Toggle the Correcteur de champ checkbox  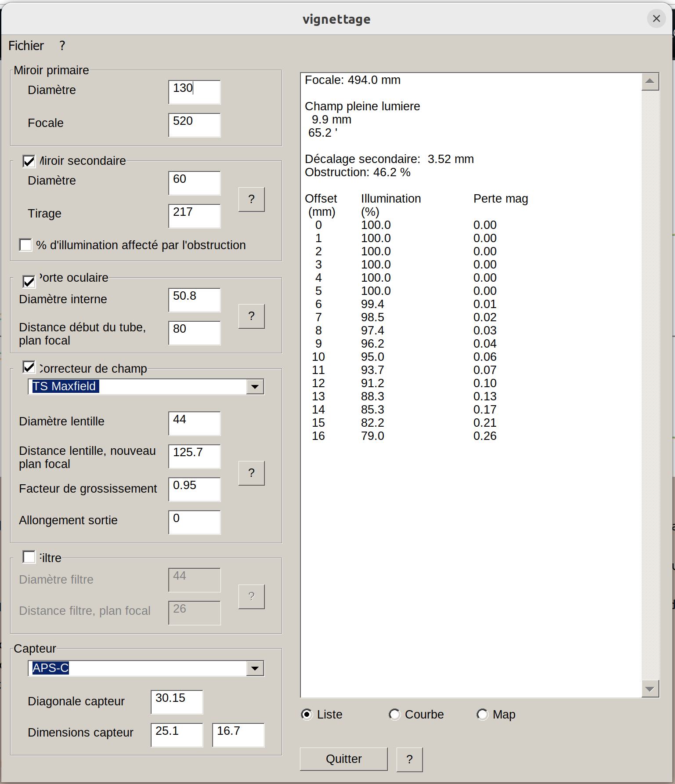click(29, 367)
